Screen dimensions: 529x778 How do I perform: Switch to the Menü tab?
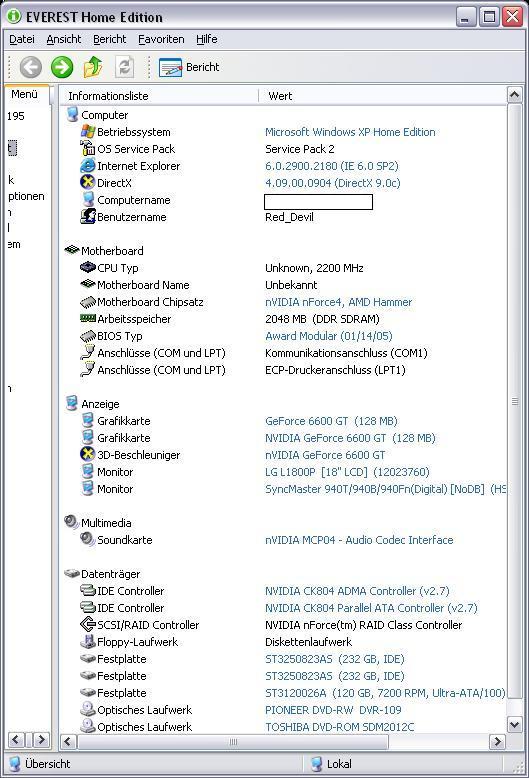tap(25, 94)
